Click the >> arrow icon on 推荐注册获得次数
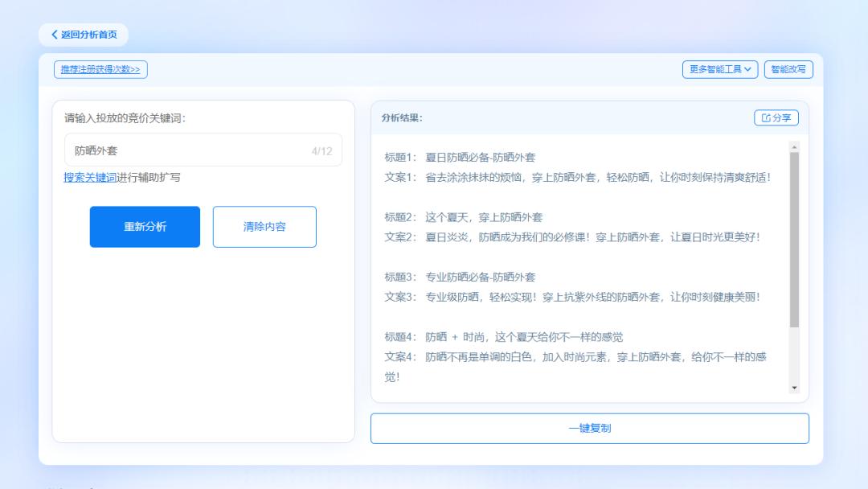Image resolution: width=868 pixels, height=489 pixels. click(x=133, y=69)
